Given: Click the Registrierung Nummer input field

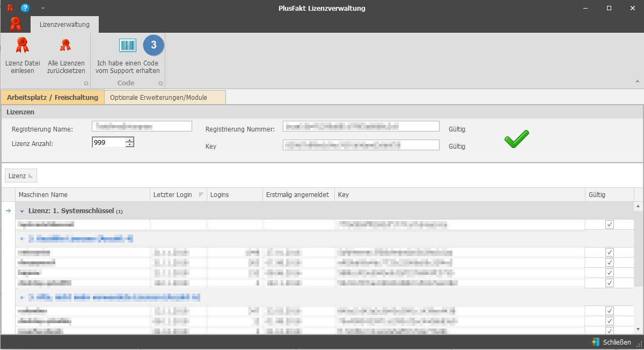Looking at the screenshot, I should click(x=361, y=126).
